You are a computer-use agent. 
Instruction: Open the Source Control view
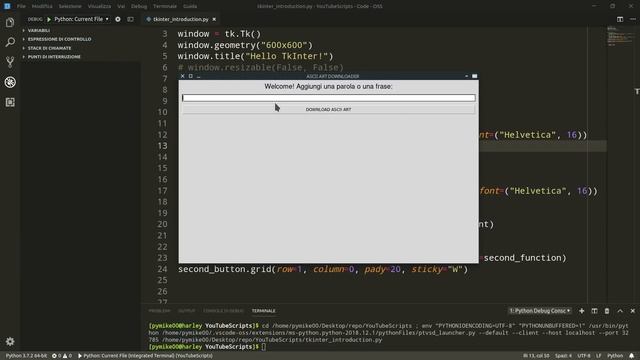[x=10, y=62]
